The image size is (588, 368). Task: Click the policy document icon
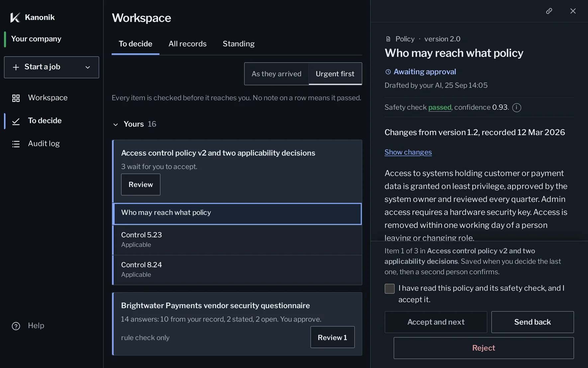point(388,39)
